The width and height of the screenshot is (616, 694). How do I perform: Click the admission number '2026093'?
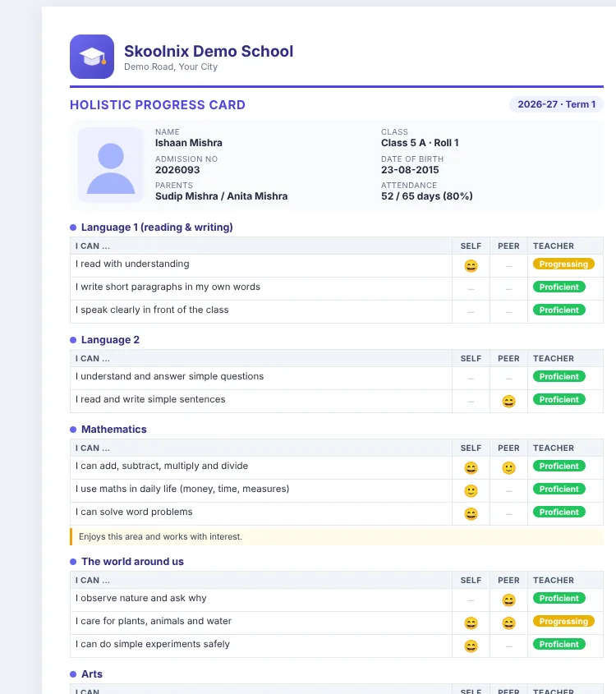(x=177, y=170)
